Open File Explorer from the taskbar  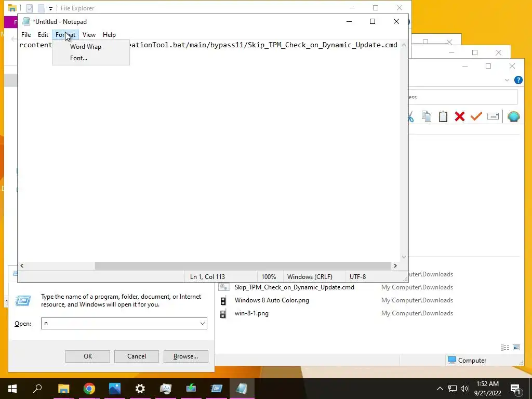pos(63,389)
